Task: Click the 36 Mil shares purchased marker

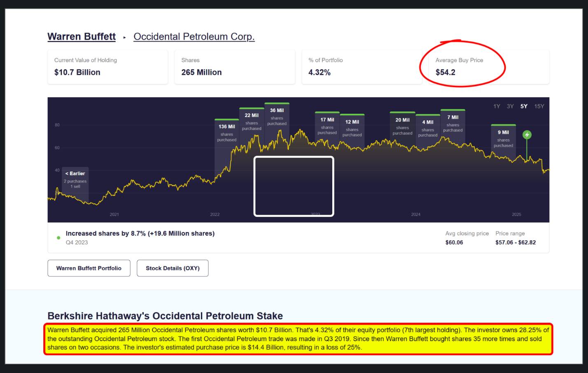Action: click(277, 117)
